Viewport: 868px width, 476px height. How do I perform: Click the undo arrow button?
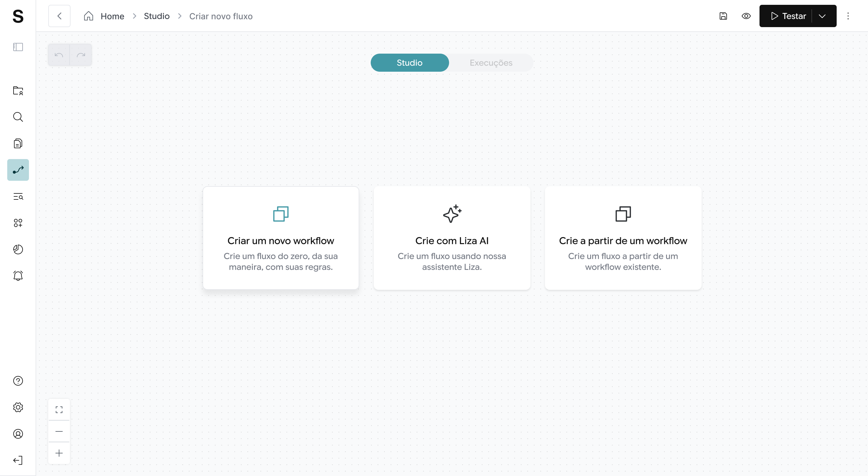coord(59,55)
